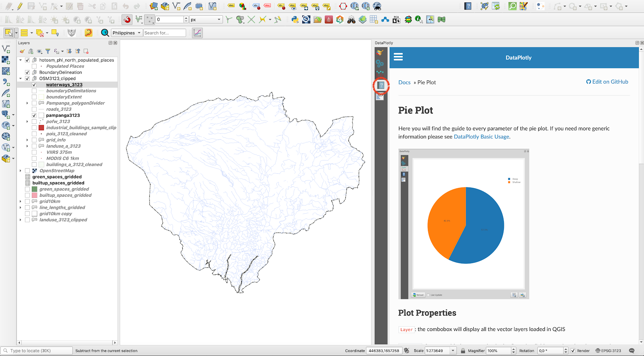Uncheck the Render checkbox in status bar
The height and width of the screenshot is (356, 644).
tap(573, 351)
